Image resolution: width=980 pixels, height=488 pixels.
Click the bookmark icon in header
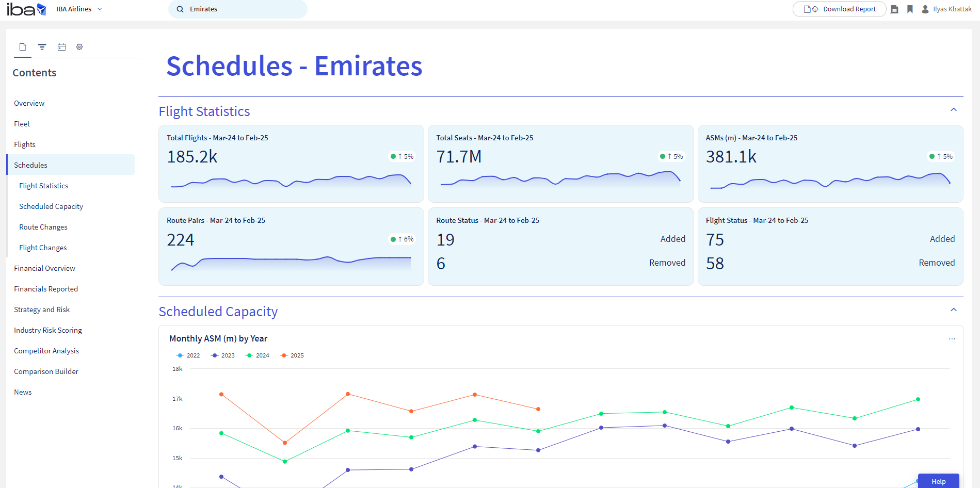(910, 9)
